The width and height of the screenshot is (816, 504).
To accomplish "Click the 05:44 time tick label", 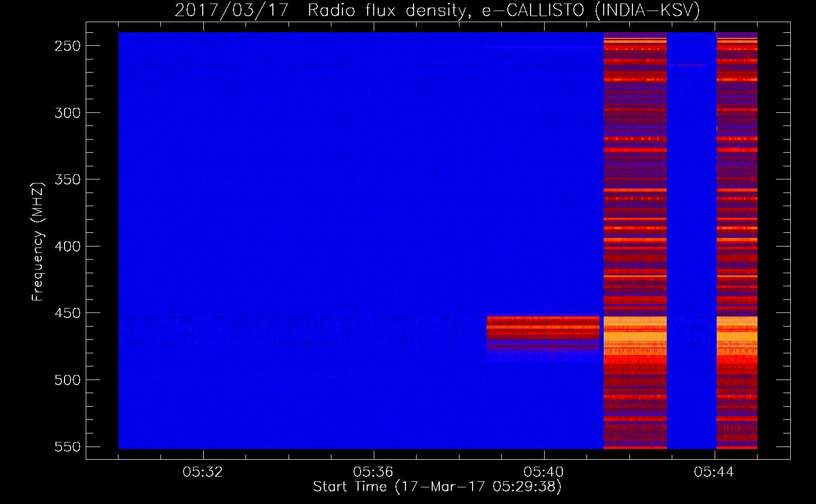I will click(x=714, y=472).
